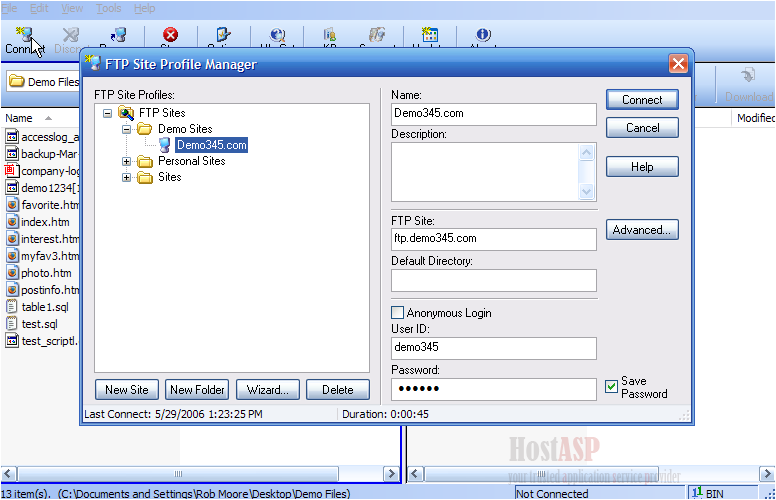Click the favorite.htm file icon

[12, 204]
